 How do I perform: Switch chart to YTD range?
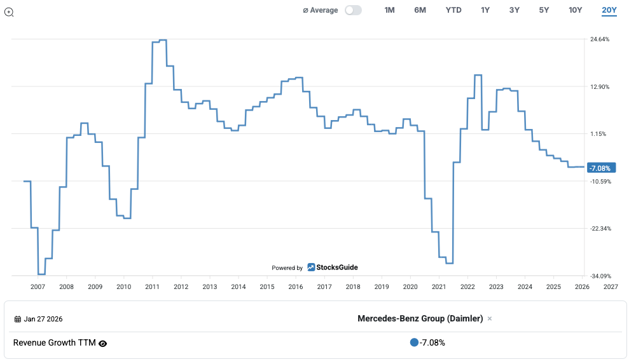point(453,10)
